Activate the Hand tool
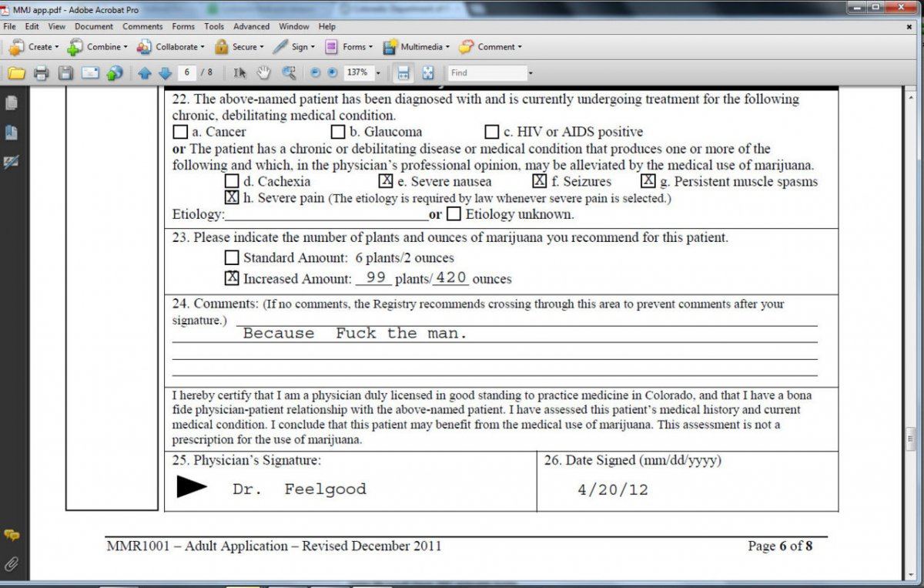Image resolution: width=924 pixels, height=588 pixels. 263,73
